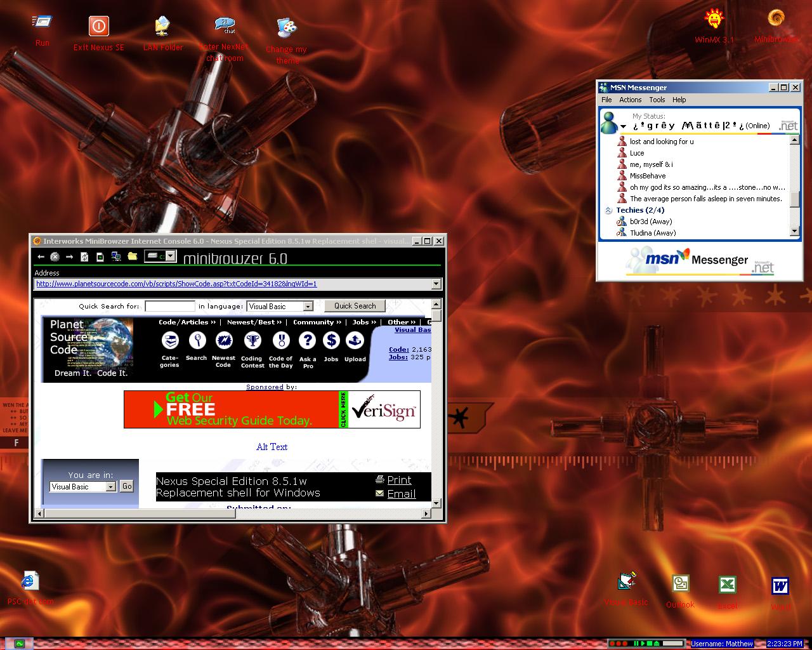Click the Refresh page icon in MiniBrowzer
The image size is (812, 650).
click(84, 256)
